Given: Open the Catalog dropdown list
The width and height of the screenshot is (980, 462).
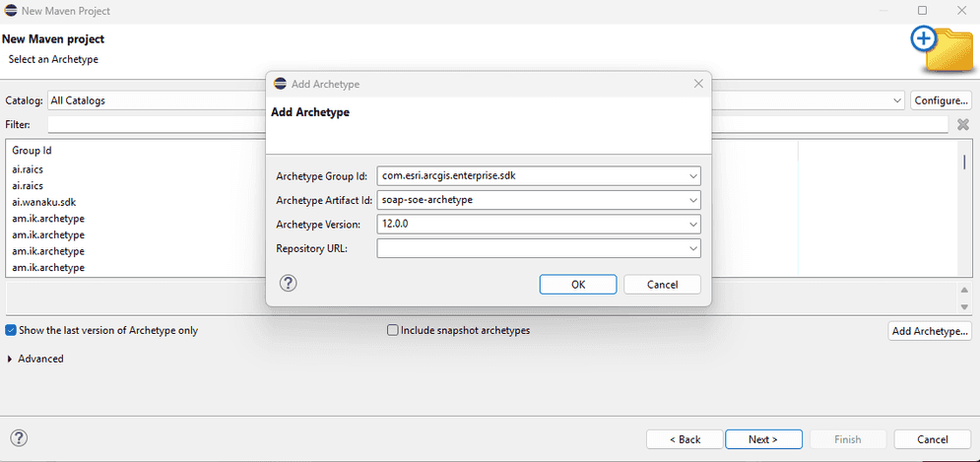Looking at the screenshot, I should [896, 100].
